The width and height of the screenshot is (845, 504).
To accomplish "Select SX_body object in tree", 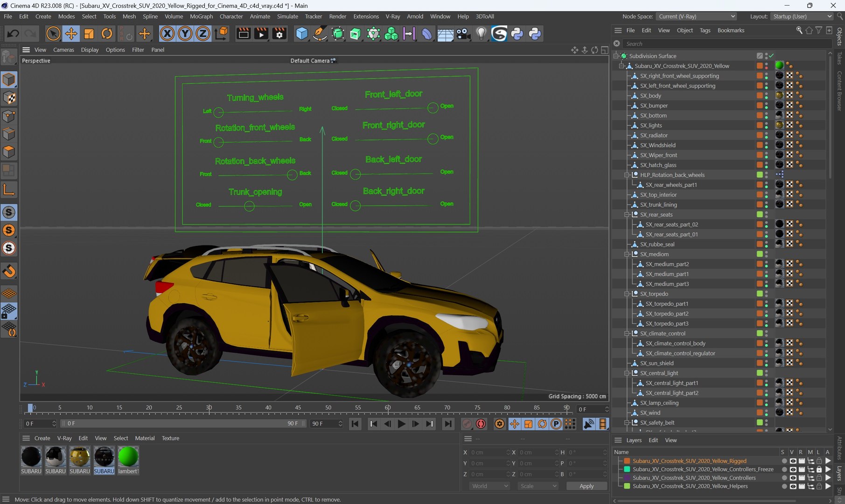I will point(650,96).
